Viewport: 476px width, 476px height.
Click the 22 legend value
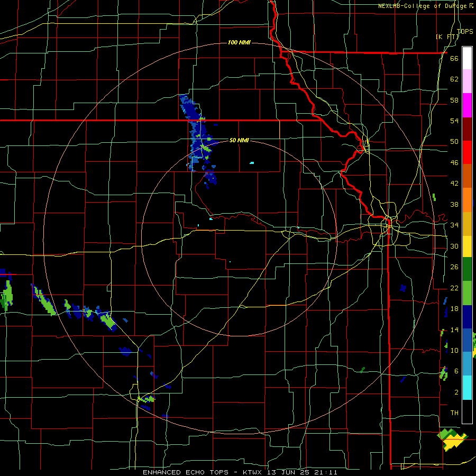coord(454,288)
